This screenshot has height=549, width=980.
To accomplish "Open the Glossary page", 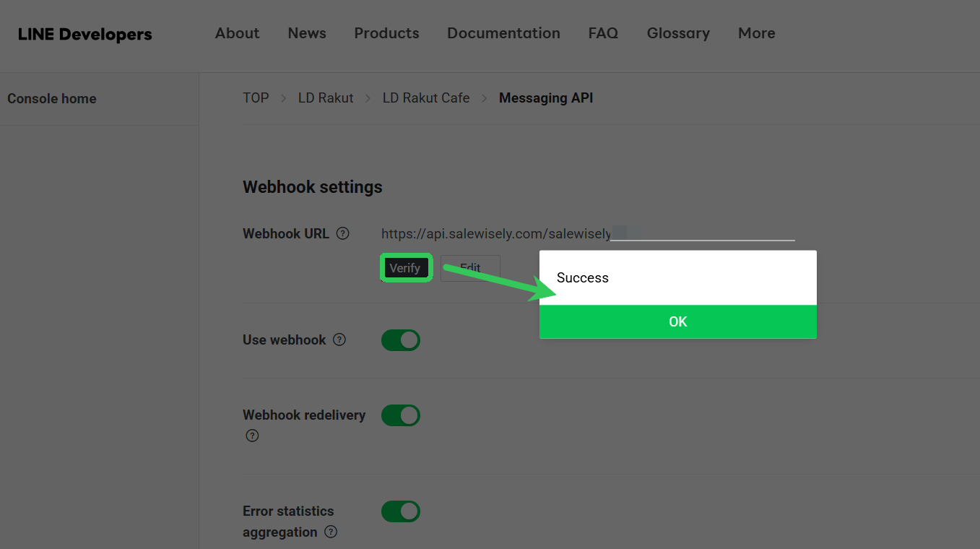I will [x=678, y=33].
